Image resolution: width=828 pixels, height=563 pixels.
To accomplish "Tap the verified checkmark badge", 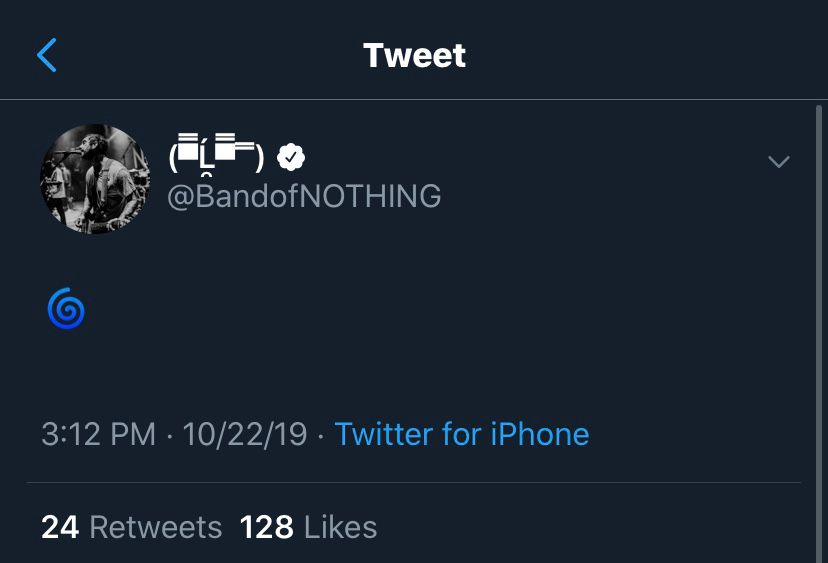I will click(290, 157).
